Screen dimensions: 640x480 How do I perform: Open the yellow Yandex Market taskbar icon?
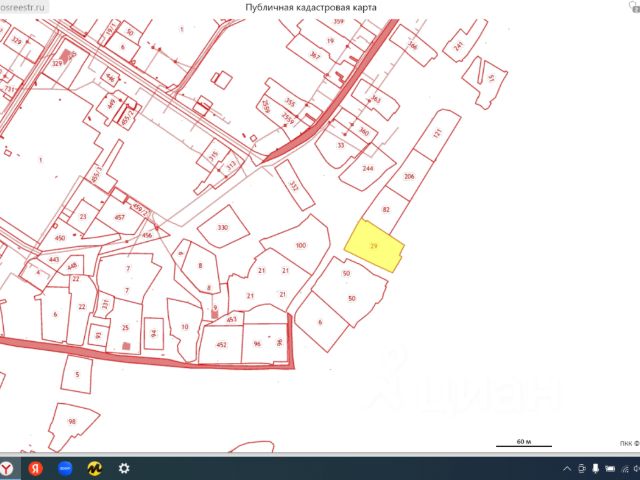(95, 469)
